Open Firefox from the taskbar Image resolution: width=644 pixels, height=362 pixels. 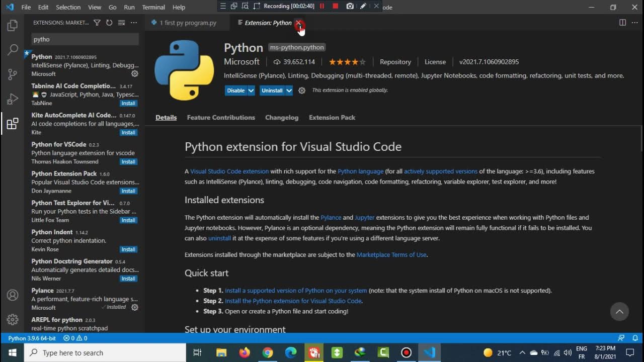245,352
